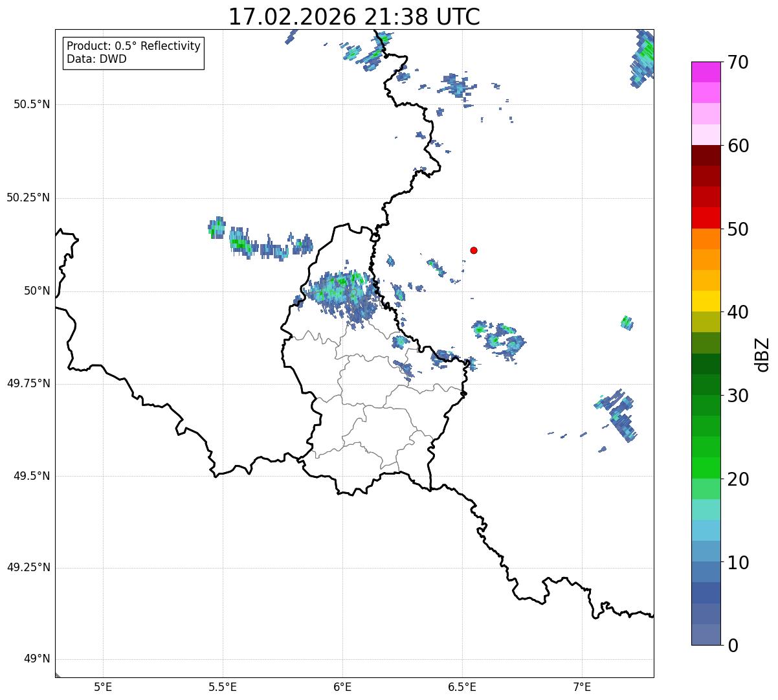Click the '49.25°N' latitude label
The width and height of the screenshot is (778, 700).
tap(28, 568)
